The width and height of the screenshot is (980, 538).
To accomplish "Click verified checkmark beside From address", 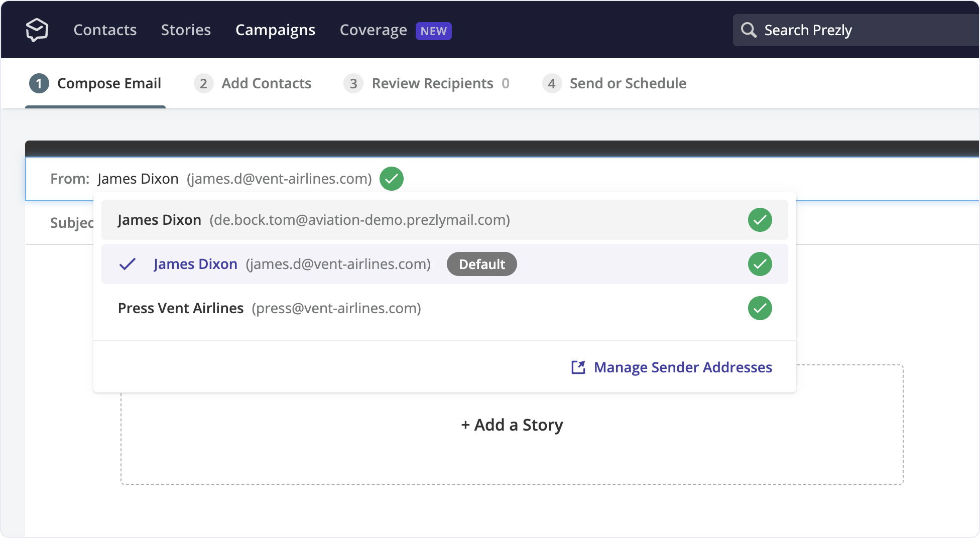I will pyautogui.click(x=392, y=179).
